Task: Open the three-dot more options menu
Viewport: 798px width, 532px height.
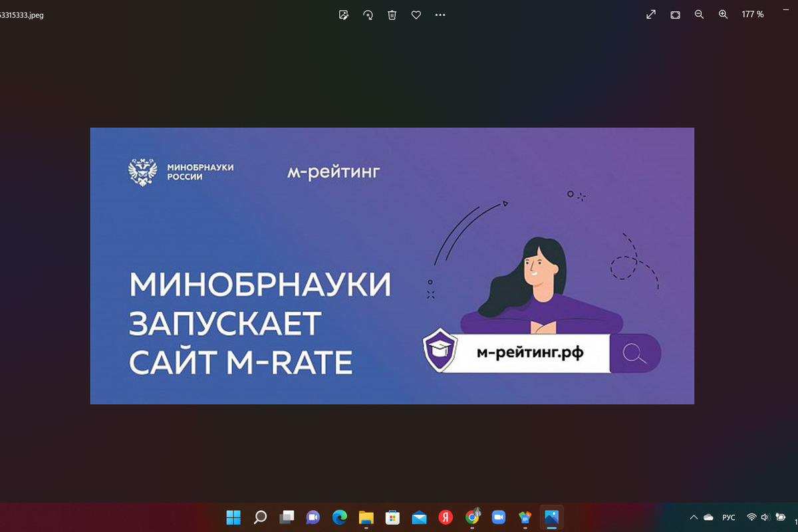Action: pos(440,15)
